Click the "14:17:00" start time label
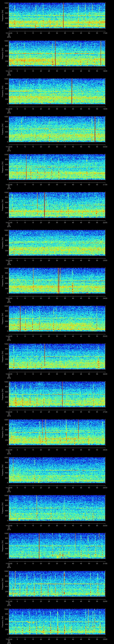Screen dimensions: 114x644 click(9, 71)
